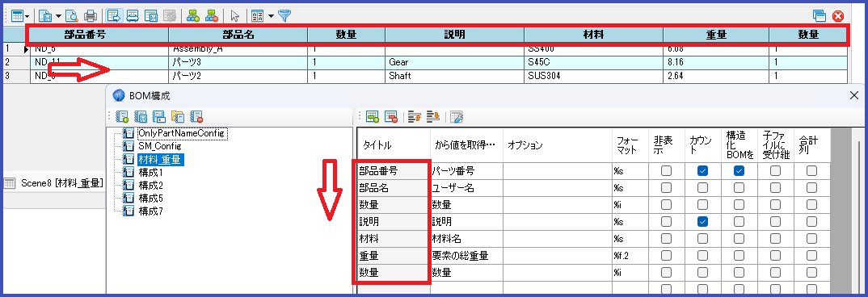
Task: Add new BOM configuration icon
Action: pyautogui.click(x=122, y=116)
